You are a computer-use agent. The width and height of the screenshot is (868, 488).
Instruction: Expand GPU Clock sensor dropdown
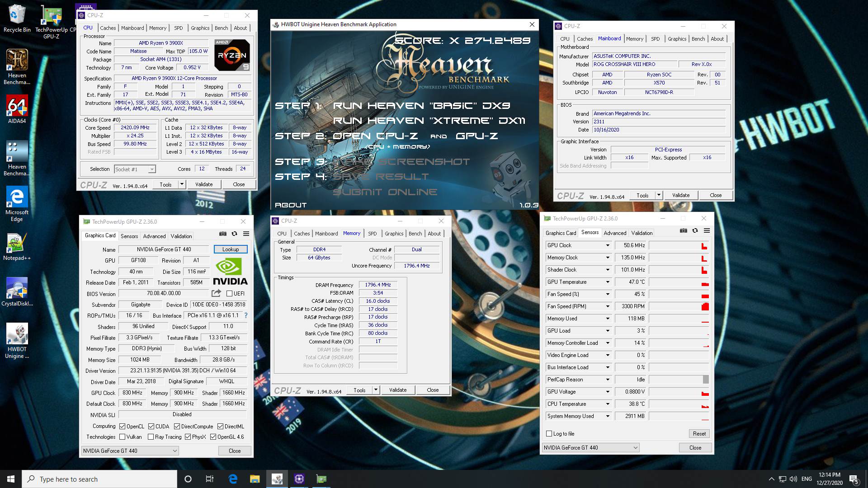[607, 245]
